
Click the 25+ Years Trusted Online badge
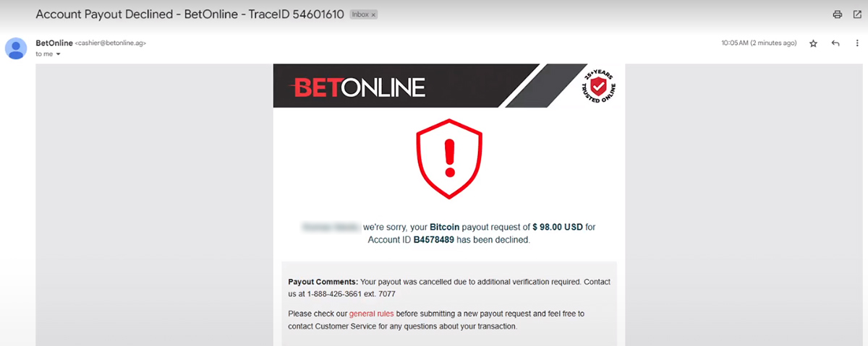tap(598, 86)
